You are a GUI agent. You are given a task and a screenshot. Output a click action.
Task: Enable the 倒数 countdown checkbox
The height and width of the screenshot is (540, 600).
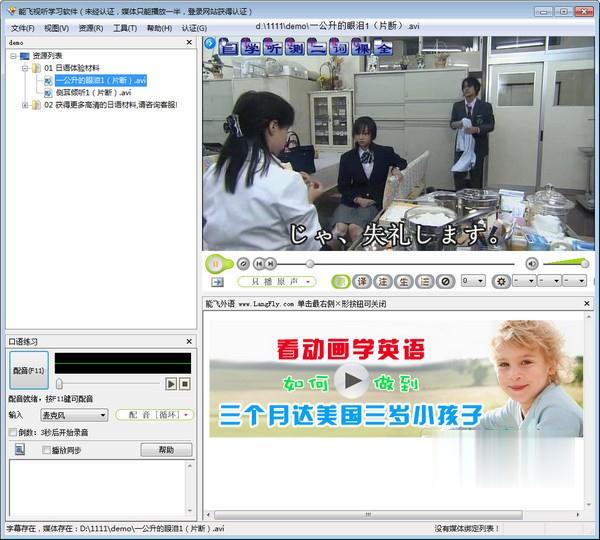click(x=13, y=432)
